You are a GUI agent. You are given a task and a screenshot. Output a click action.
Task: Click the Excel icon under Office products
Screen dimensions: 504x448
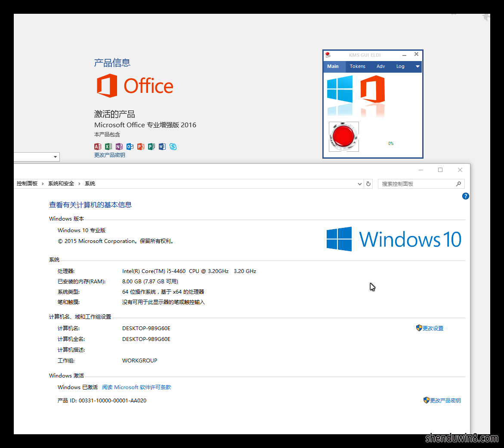click(x=108, y=147)
